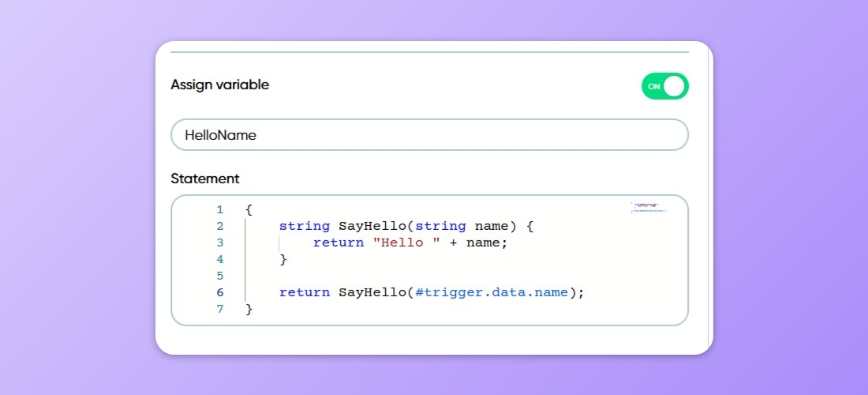The height and width of the screenshot is (395, 868).
Task: Click line number 6 in the gutter
Action: tap(219, 293)
